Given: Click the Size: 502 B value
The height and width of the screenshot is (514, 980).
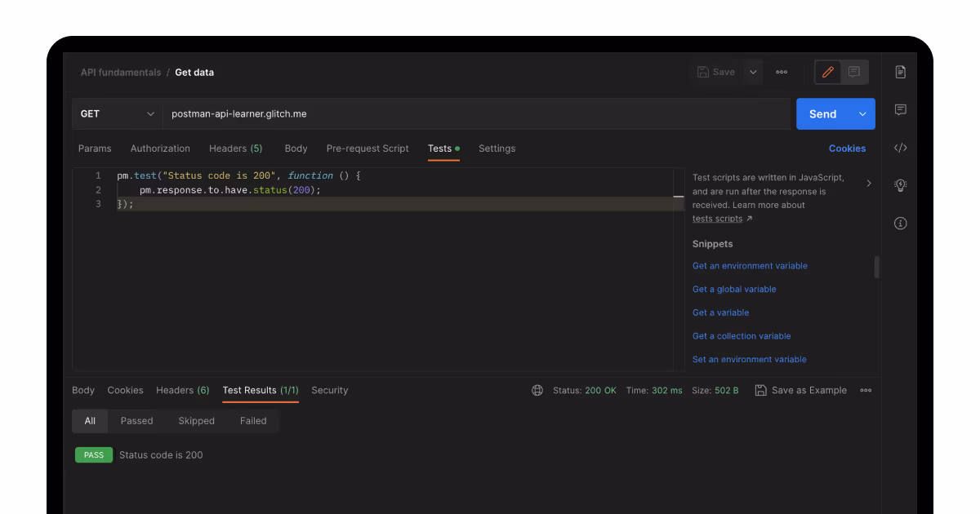Looking at the screenshot, I should point(715,390).
